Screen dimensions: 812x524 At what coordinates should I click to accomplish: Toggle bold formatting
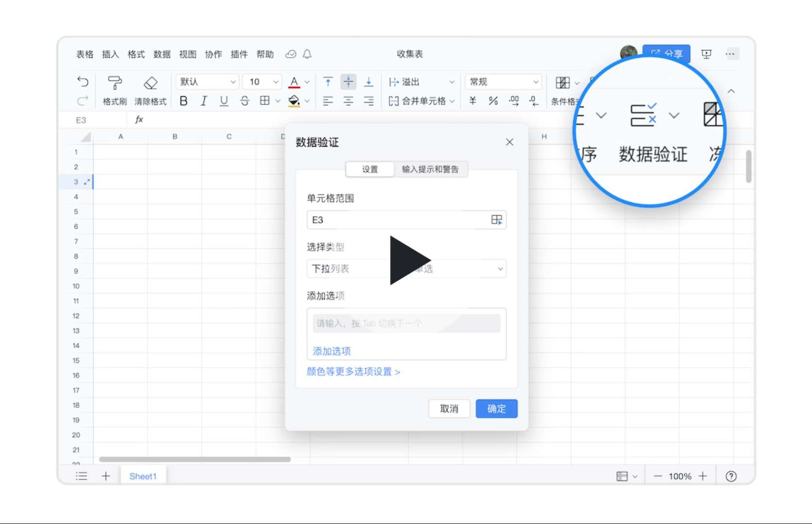click(184, 101)
